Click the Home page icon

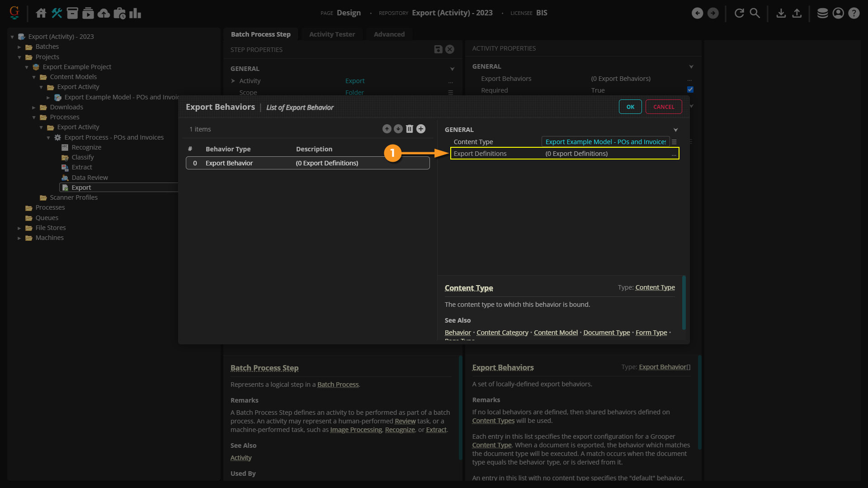41,13
